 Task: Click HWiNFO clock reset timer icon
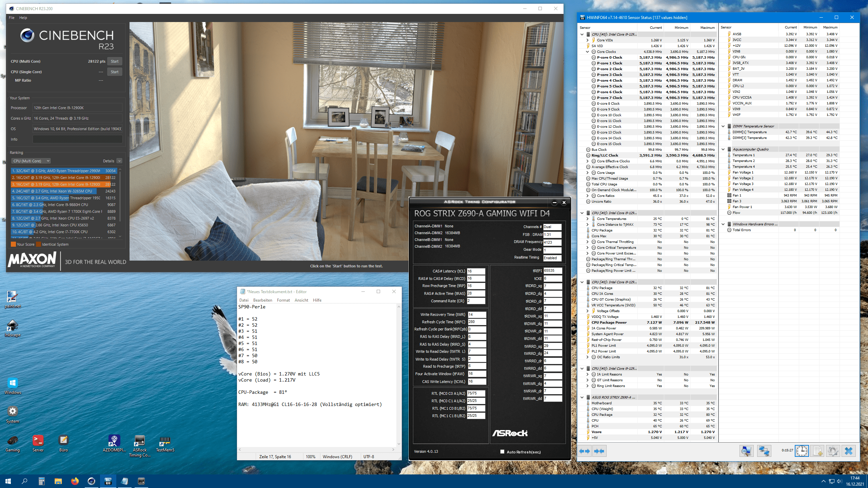[x=802, y=451]
